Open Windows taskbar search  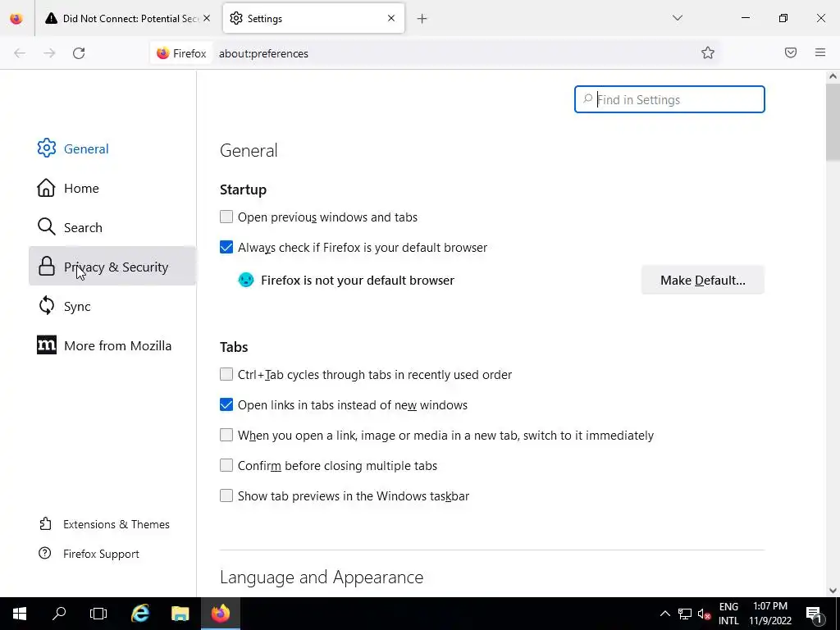tap(59, 614)
